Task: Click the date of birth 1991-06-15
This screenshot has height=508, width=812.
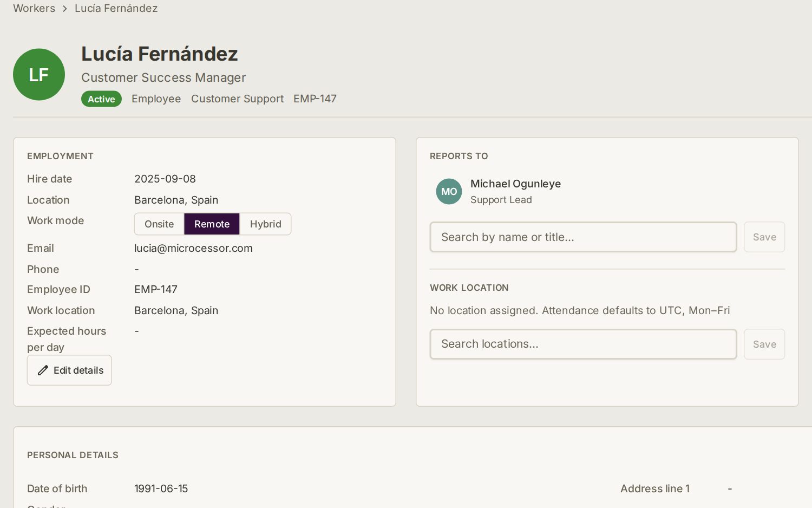Action: click(161, 489)
